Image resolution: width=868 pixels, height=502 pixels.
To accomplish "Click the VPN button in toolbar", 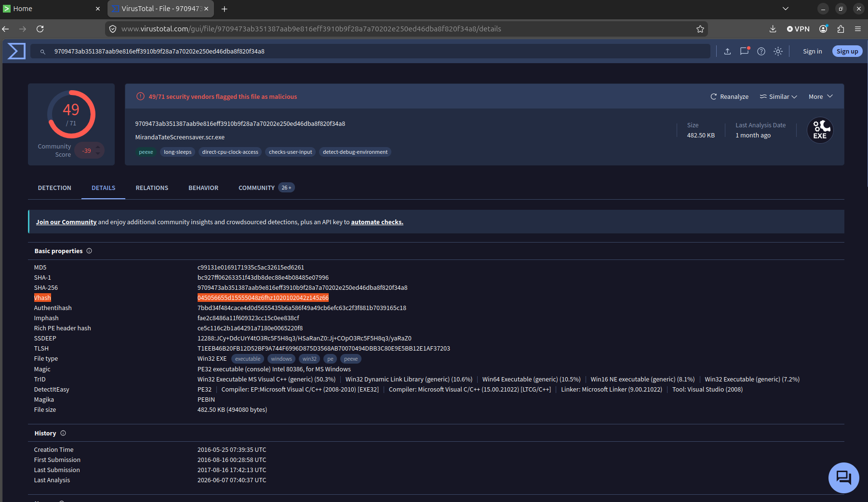I will (x=798, y=29).
